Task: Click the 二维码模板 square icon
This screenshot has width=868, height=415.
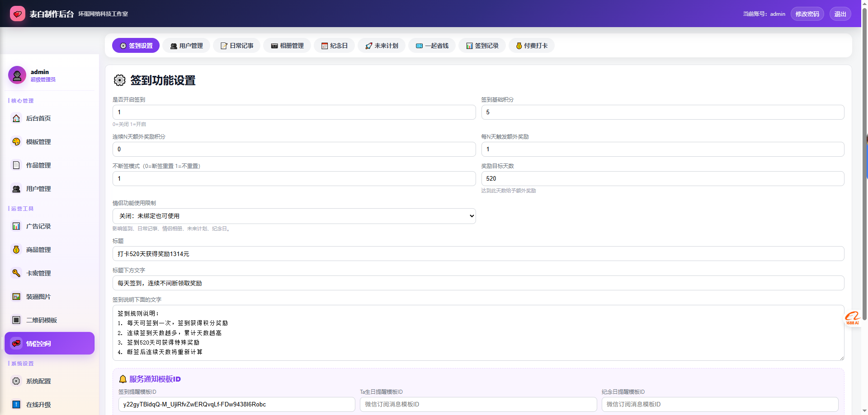Action: point(16,320)
